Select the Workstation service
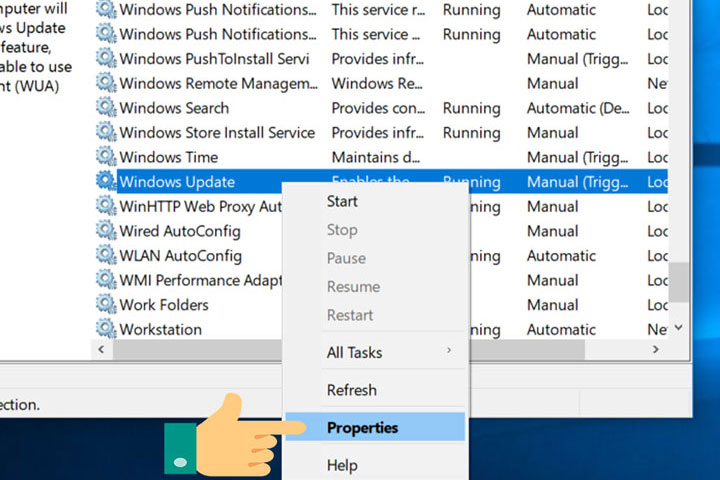 161,329
